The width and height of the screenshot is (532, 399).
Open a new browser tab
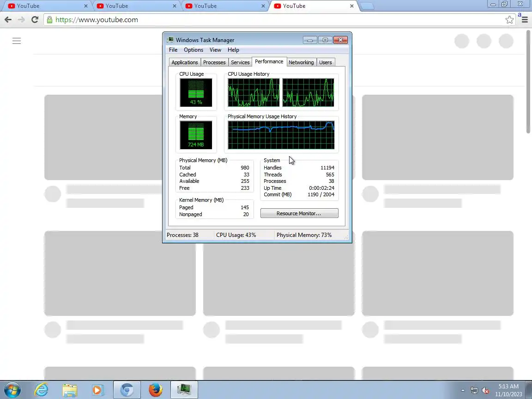point(367,6)
